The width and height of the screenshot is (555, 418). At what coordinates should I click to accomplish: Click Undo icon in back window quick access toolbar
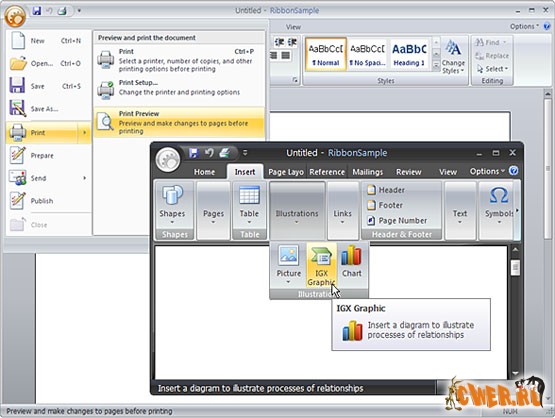tap(49, 11)
